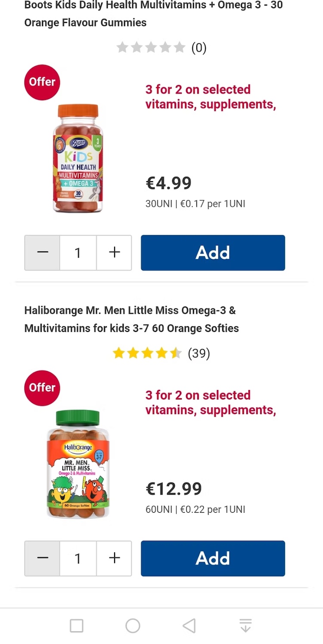Select Boots Kids gummies quantity field
Image resolution: width=323 pixels, height=644 pixels.
[78, 253]
